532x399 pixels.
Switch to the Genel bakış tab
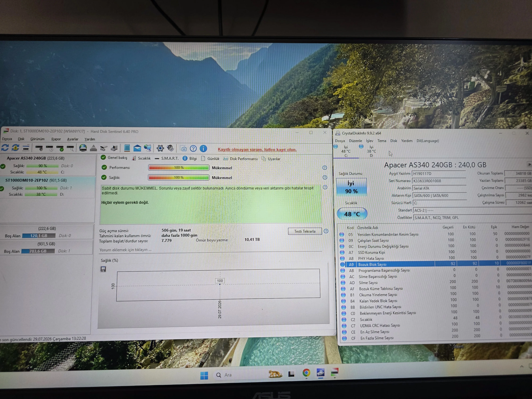[114, 157]
